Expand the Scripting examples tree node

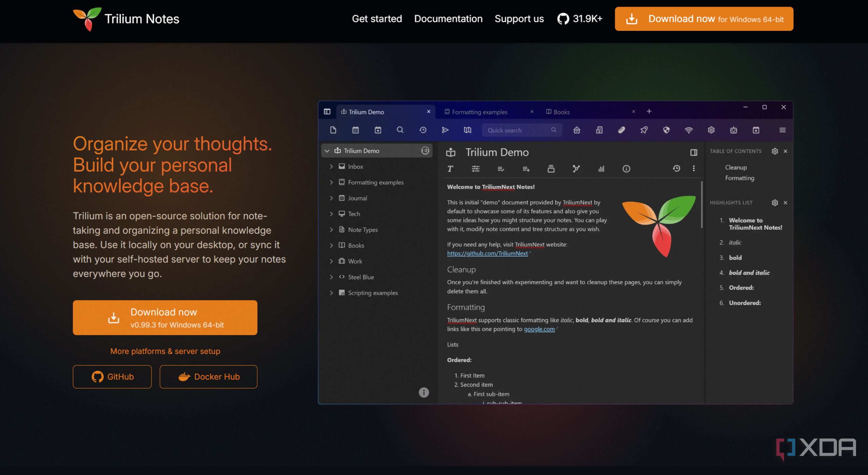(331, 292)
